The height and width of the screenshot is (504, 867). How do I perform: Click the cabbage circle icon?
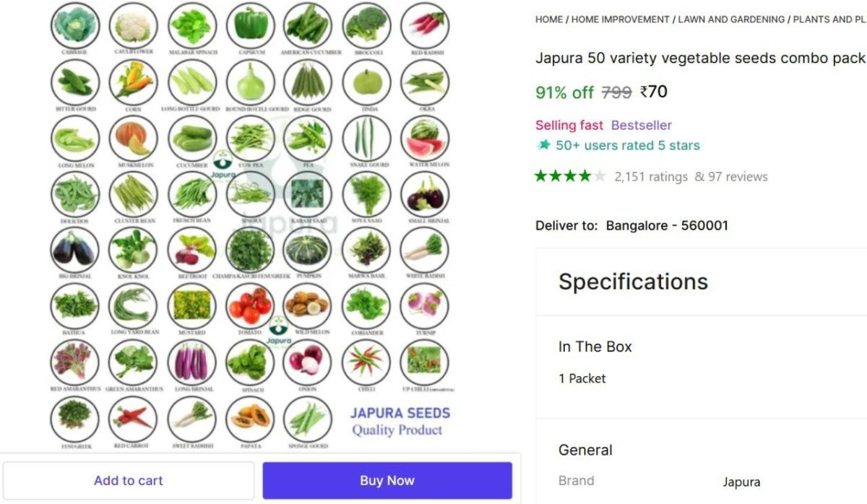pyautogui.click(x=75, y=25)
